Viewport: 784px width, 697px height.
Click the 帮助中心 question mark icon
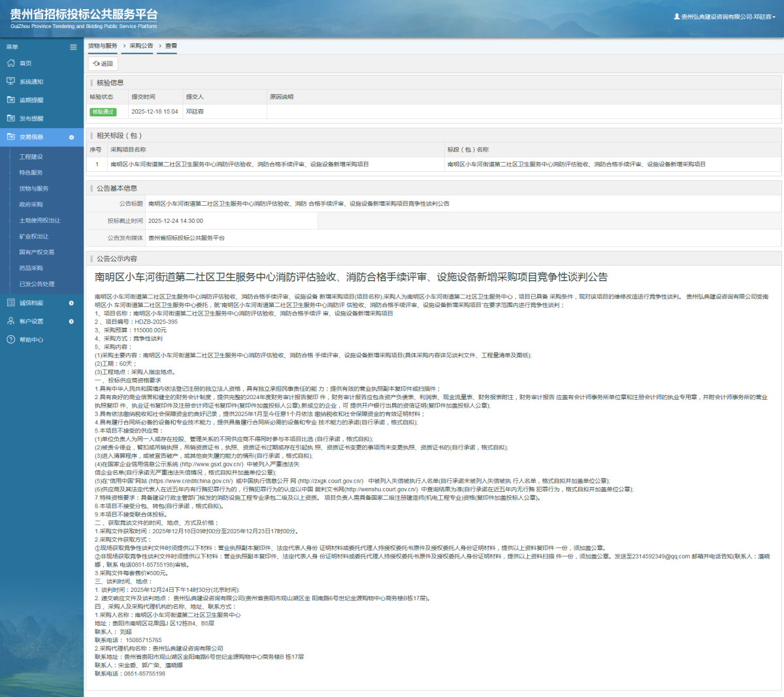(x=11, y=339)
